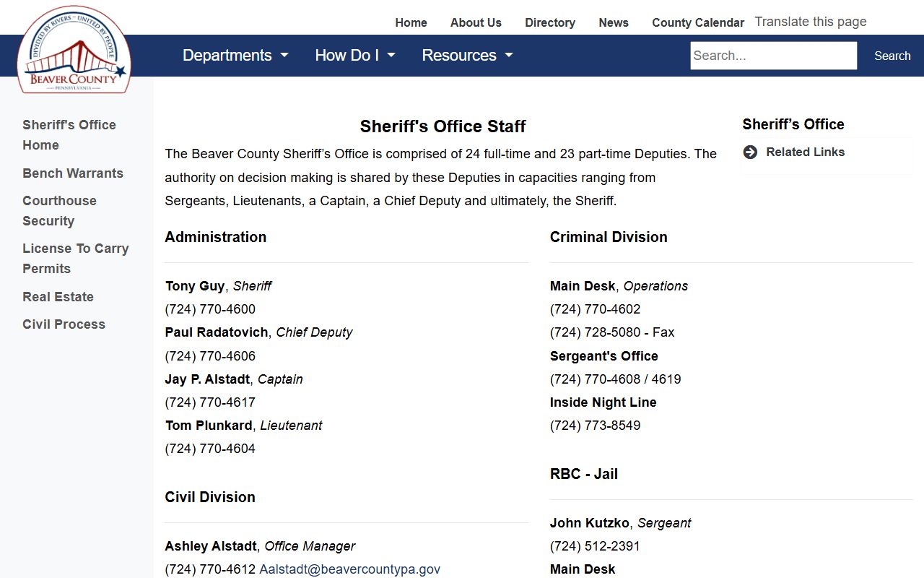Open License To Carry Permits link

(76, 259)
